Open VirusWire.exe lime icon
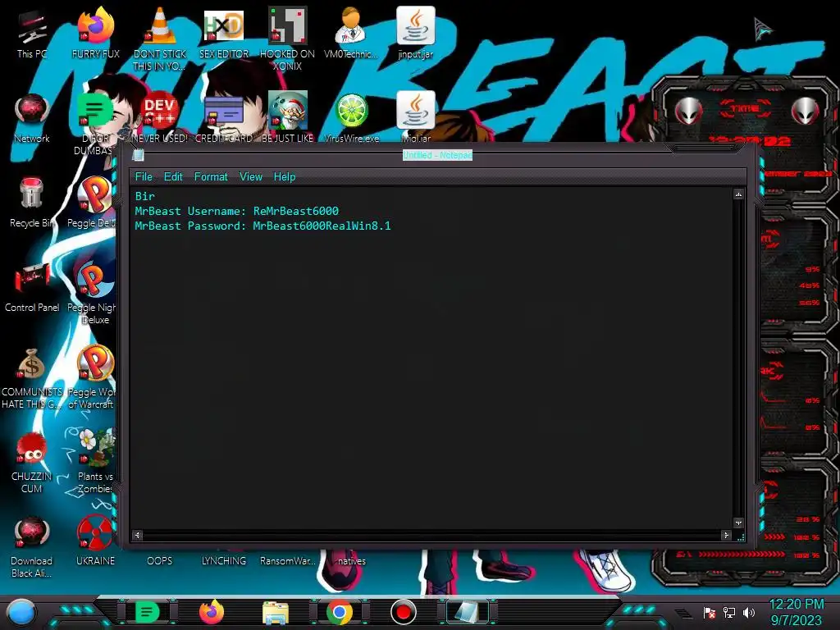Viewport: 840px width, 630px height. click(351, 119)
